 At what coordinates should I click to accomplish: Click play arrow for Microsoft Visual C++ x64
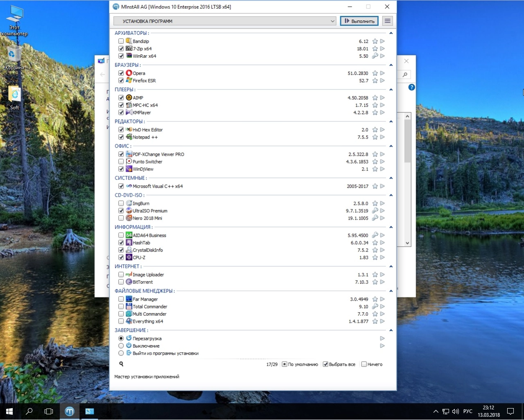point(382,186)
